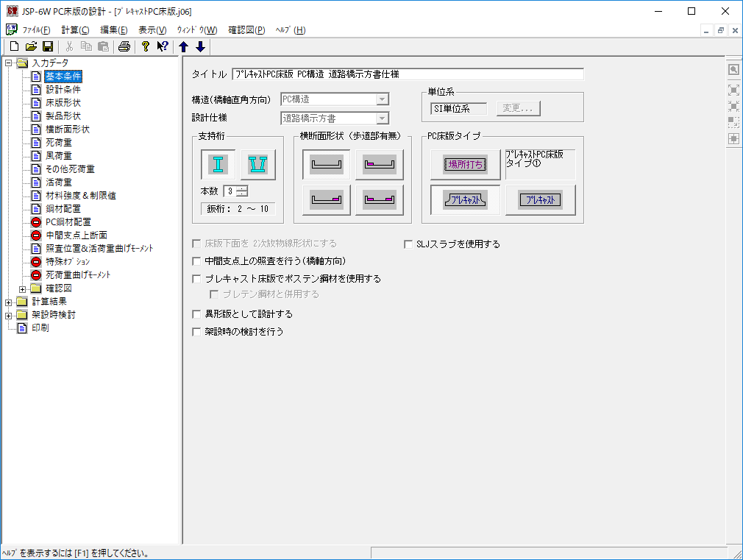Click the タイトル text input field
Image resolution: width=743 pixels, height=560 pixels.
tap(407, 74)
